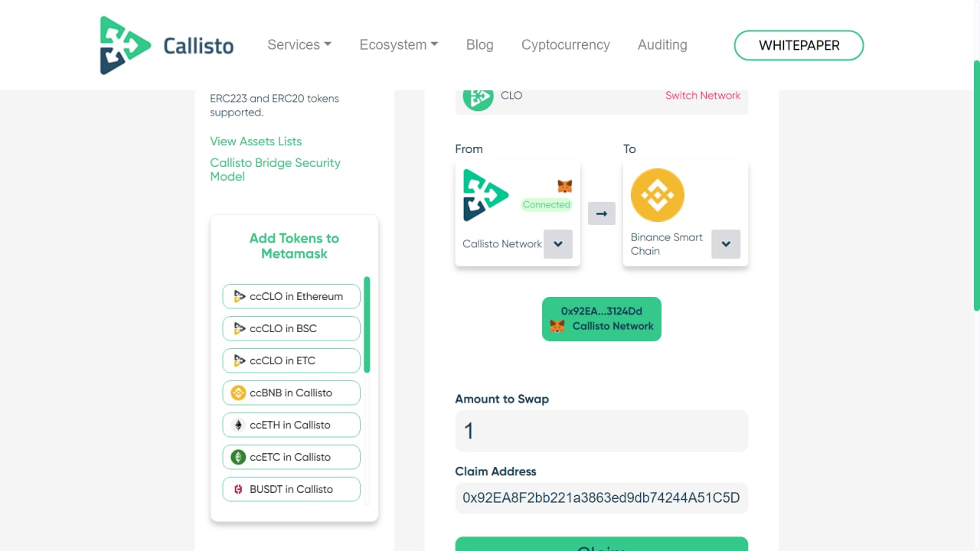The image size is (980, 551).
Task: Click the ccETC token icon
Action: click(238, 457)
